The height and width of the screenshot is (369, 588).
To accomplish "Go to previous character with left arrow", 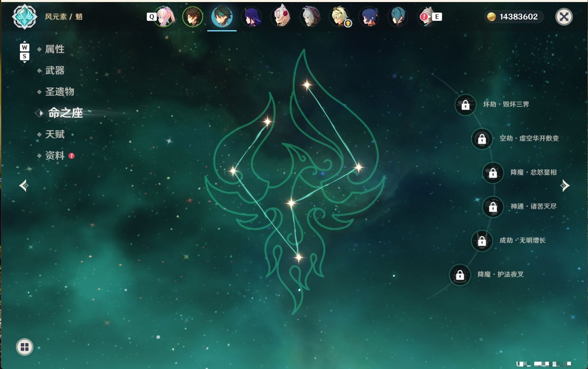I will (24, 186).
